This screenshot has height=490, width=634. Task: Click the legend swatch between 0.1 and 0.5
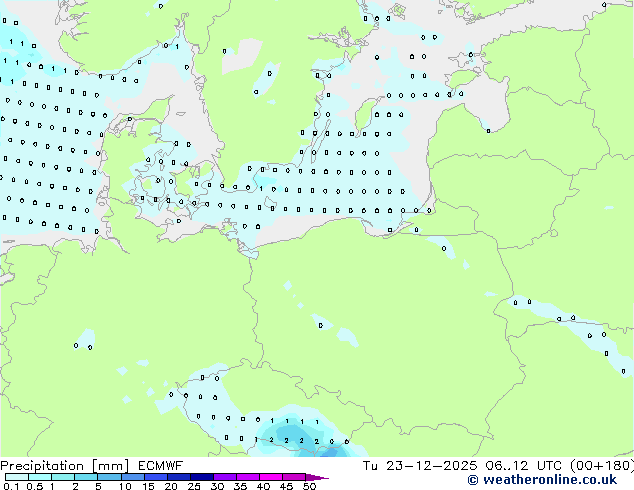point(17,477)
